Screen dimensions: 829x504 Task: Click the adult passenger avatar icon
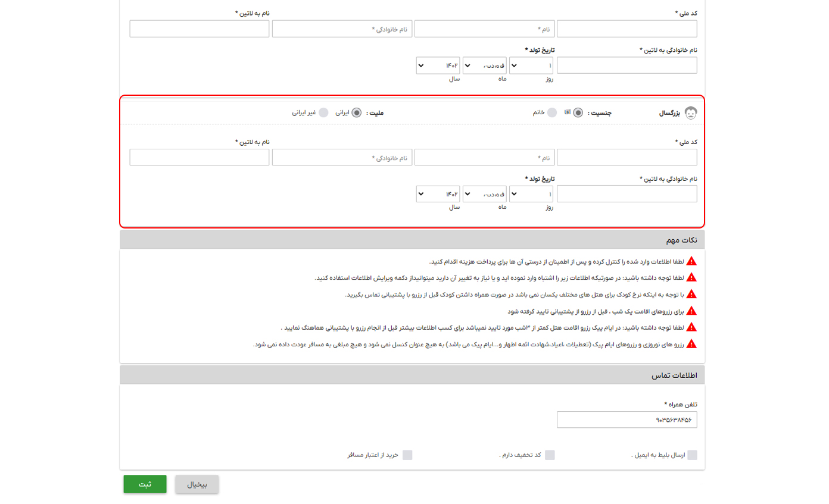click(x=691, y=112)
